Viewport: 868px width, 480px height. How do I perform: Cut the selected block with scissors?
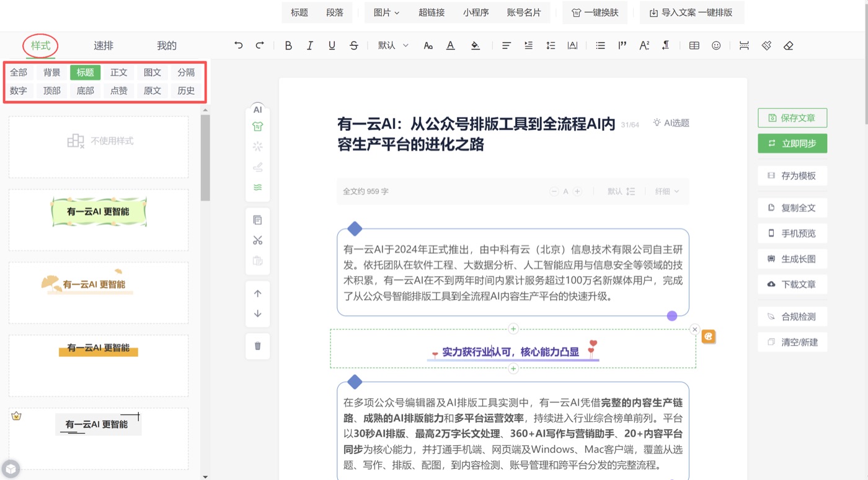[x=258, y=240]
